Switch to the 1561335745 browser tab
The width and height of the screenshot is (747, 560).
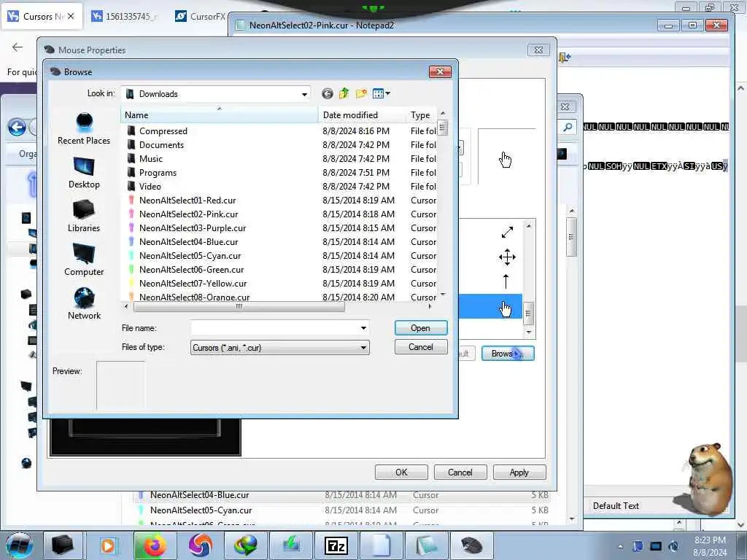[x=125, y=17]
